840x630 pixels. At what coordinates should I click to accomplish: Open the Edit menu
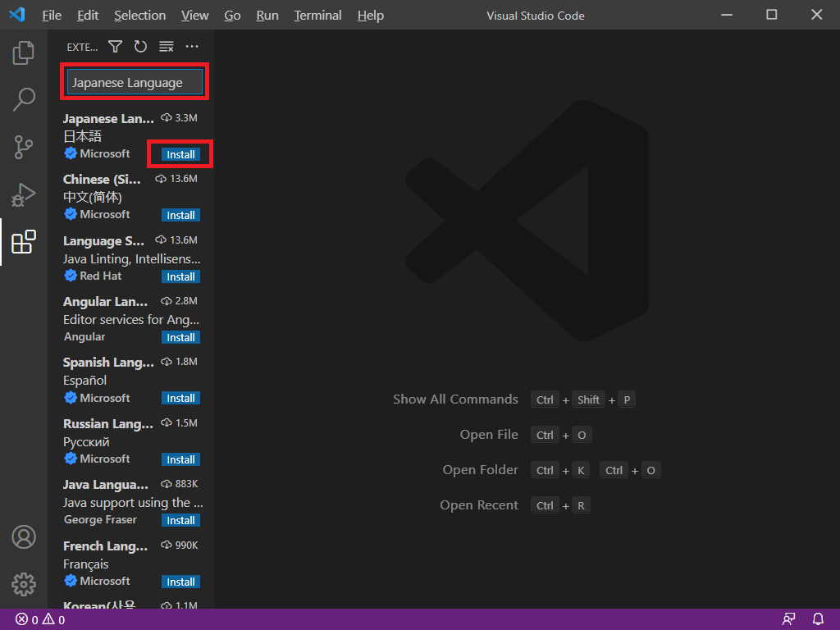coord(88,16)
